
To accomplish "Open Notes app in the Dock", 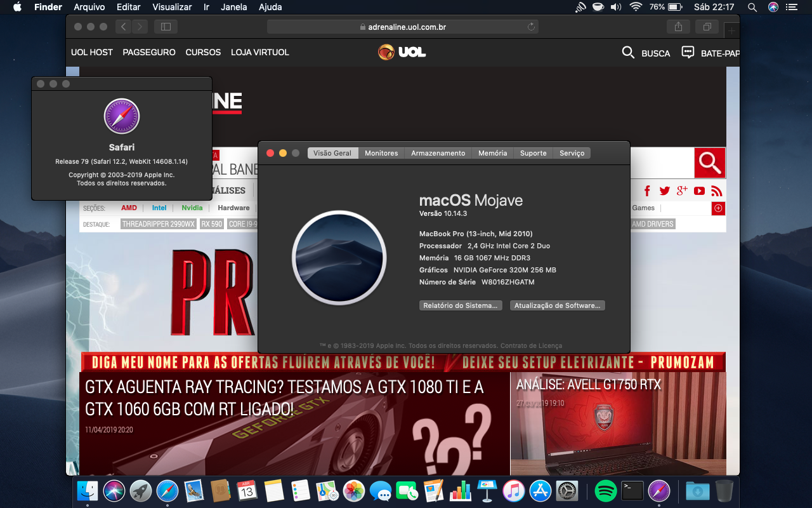I will (x=273, y=491).
